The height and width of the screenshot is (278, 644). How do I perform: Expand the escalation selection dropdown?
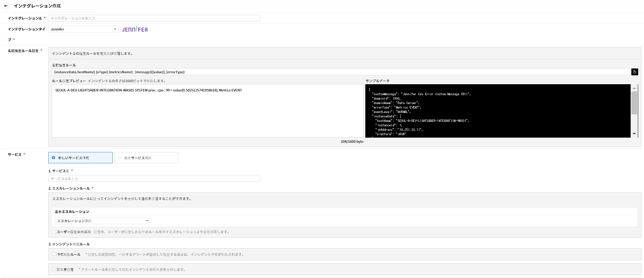(103, 221)
